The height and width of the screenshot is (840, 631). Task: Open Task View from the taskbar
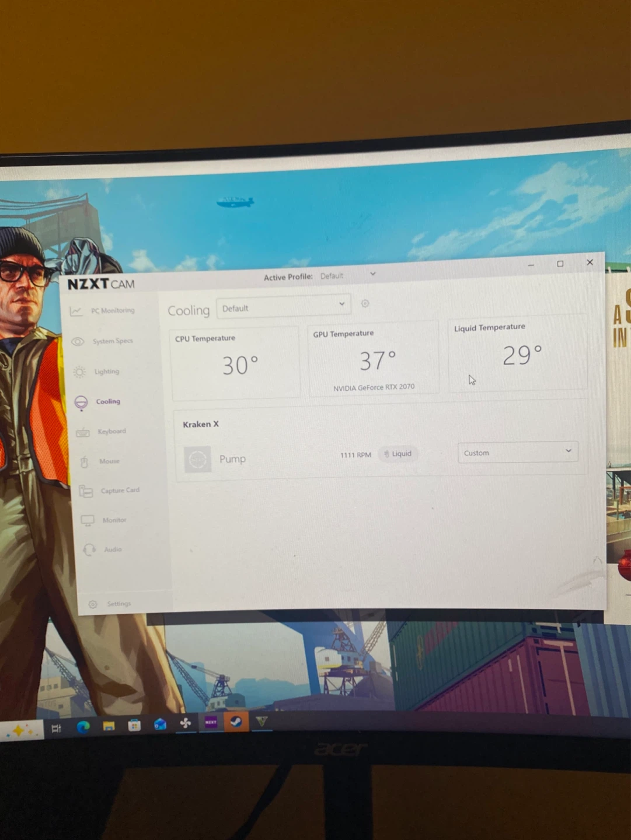[57, 728]
